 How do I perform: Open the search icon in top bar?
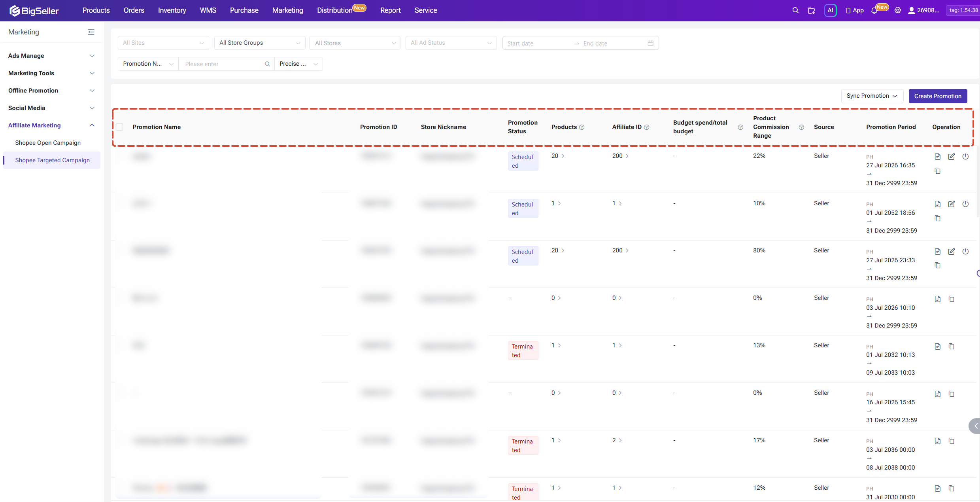(795, 10)
